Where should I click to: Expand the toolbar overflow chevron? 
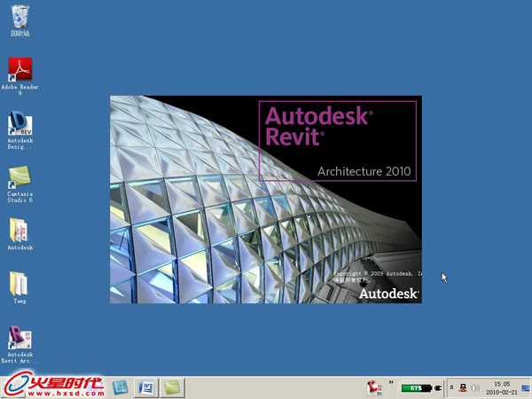(x=391, y=382)
